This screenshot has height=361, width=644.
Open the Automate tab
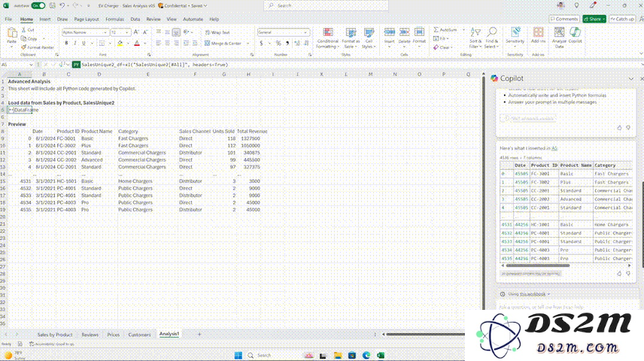(x=193, y=20)
